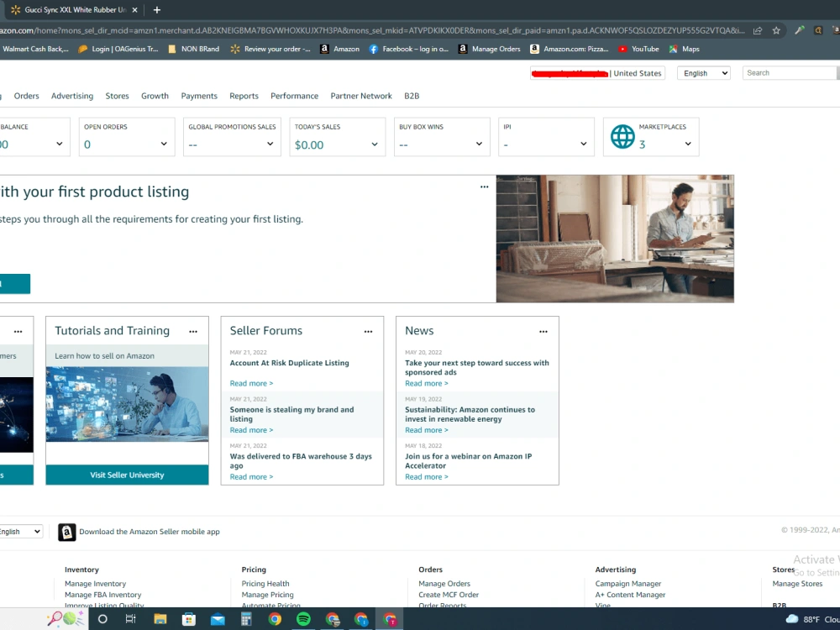Open Manage FBA Inventory footer link
Screen dimensions: 840x630
[102, 595]
